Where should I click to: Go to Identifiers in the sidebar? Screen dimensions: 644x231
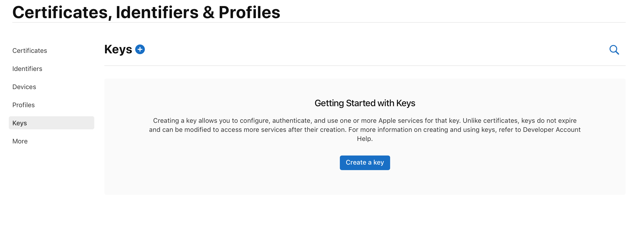[x=27, y=69]
